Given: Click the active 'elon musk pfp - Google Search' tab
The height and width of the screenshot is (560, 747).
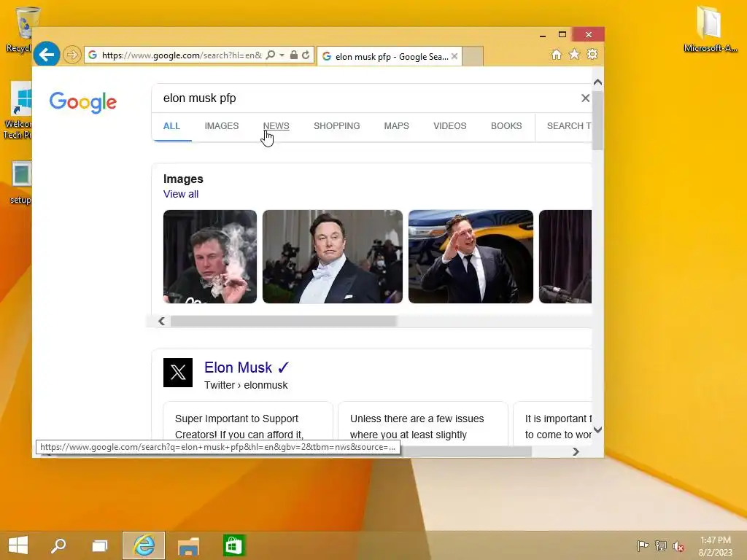Looking at the screenshot, I should pos(390,56).
